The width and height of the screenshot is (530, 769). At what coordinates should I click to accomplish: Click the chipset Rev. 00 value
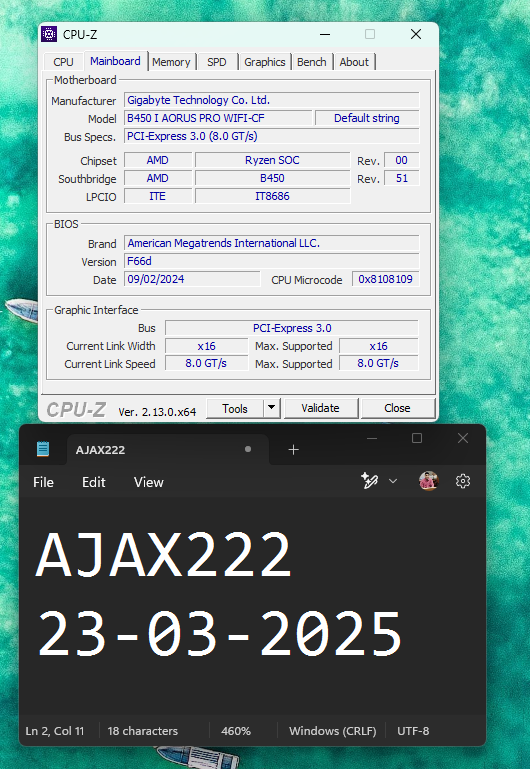[x=402, y=160]
